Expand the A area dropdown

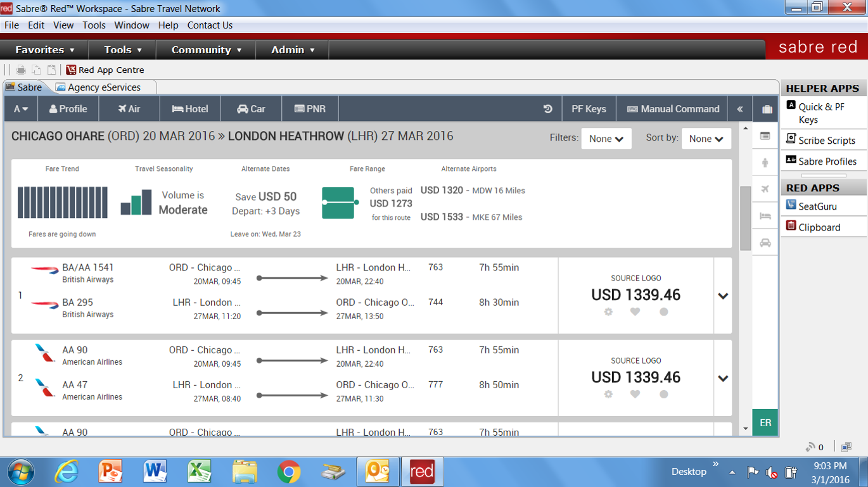(21, 109)
